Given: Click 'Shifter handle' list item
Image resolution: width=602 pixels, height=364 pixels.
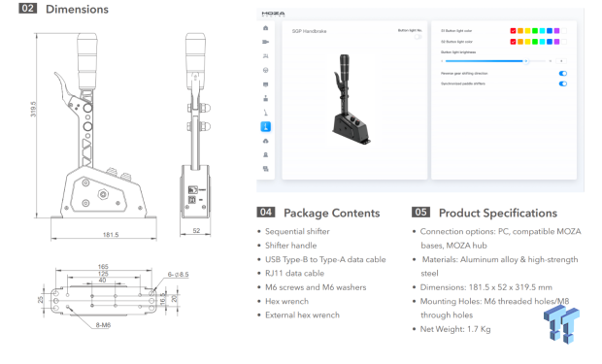Looking at the screenshot, I should [291, 246].
